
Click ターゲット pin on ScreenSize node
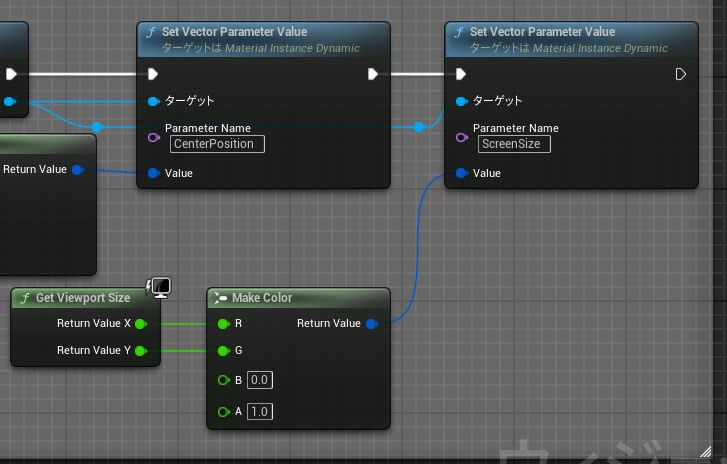pos(462,102)
